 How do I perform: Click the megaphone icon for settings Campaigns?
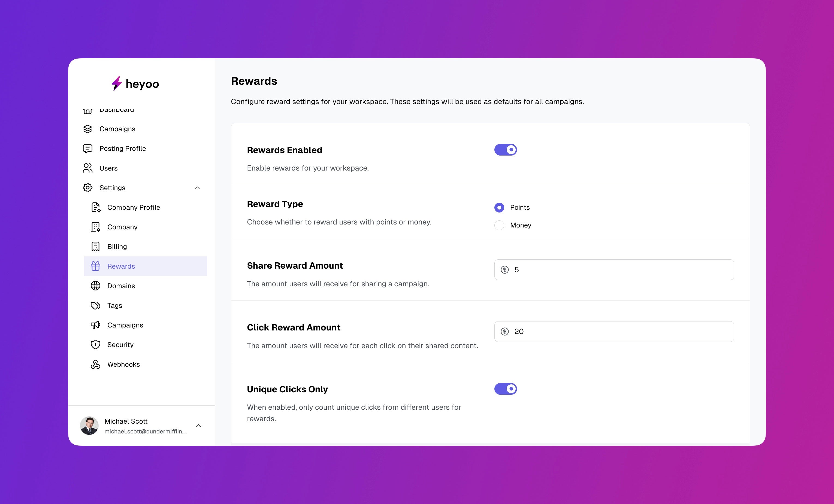click(x=95, y=325)
